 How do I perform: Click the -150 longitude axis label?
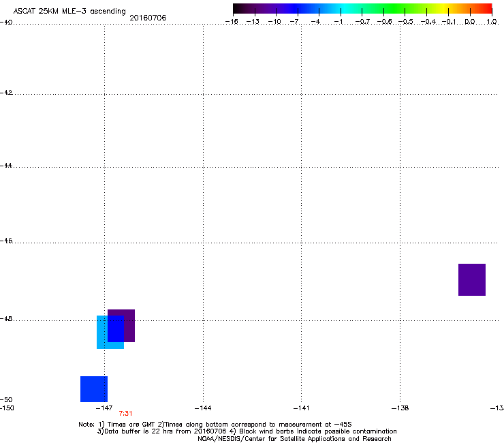click(7, 408)
